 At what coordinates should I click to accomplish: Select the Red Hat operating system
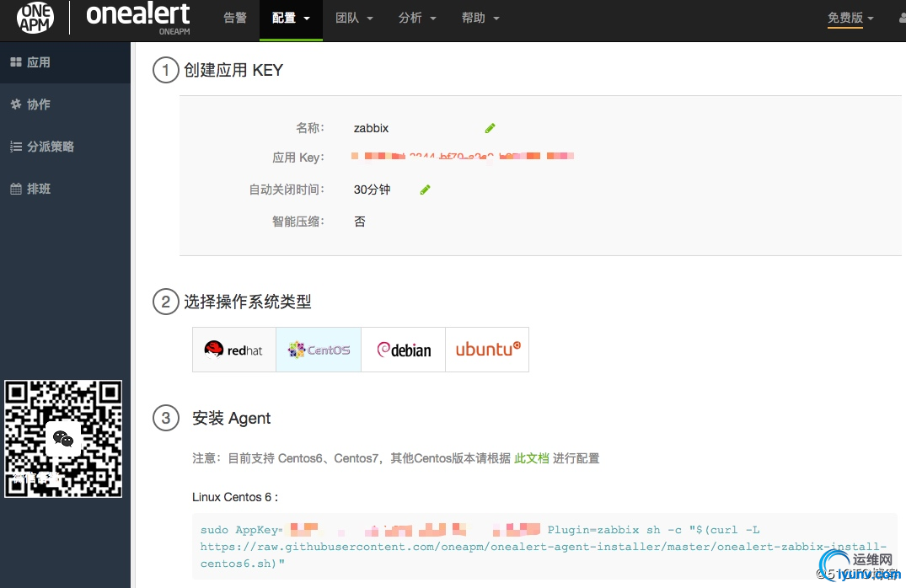click(233, 349)
